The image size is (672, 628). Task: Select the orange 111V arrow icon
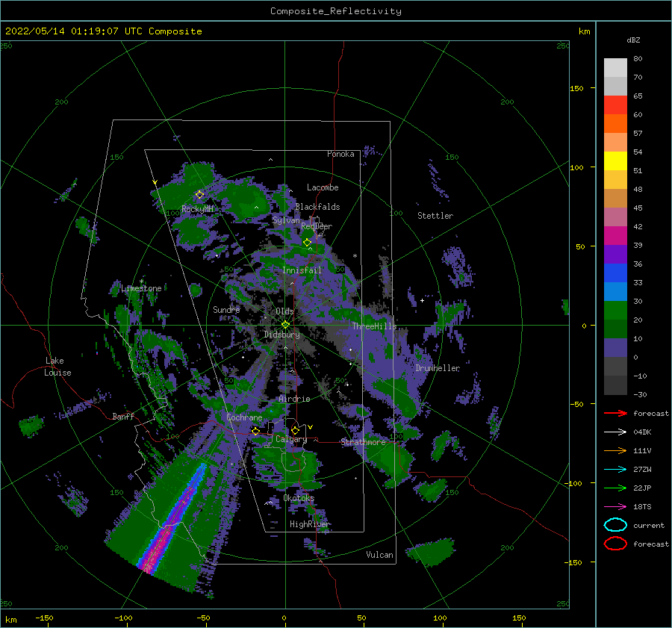(615, 450)
